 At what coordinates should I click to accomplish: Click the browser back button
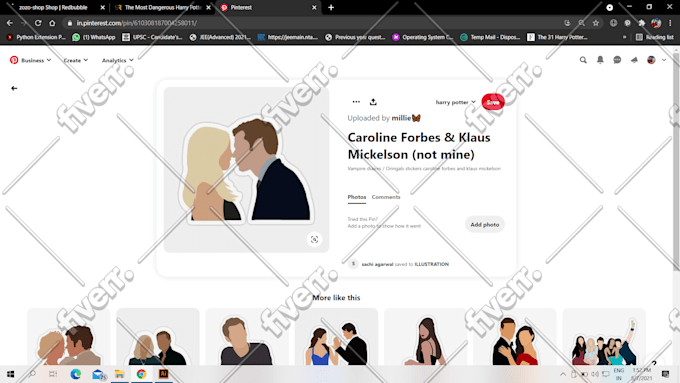[x=10, y=23]
